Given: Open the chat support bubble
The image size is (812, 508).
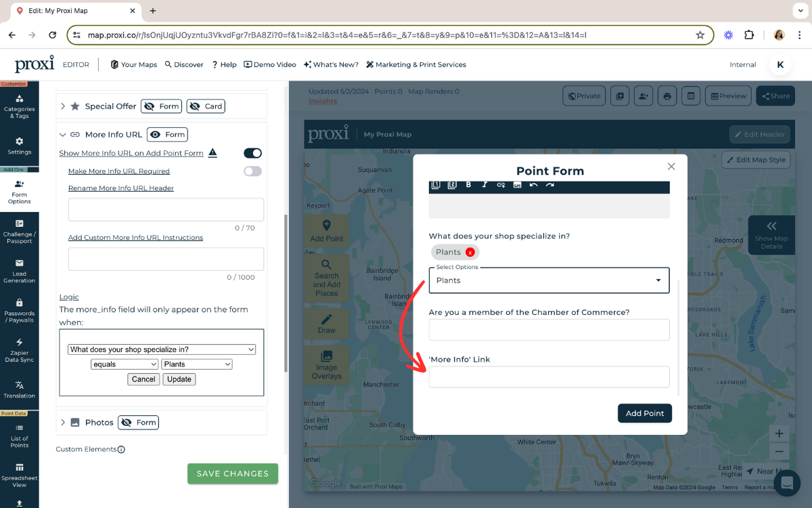Looking at the screenshot, I should (x=786, y=483).
